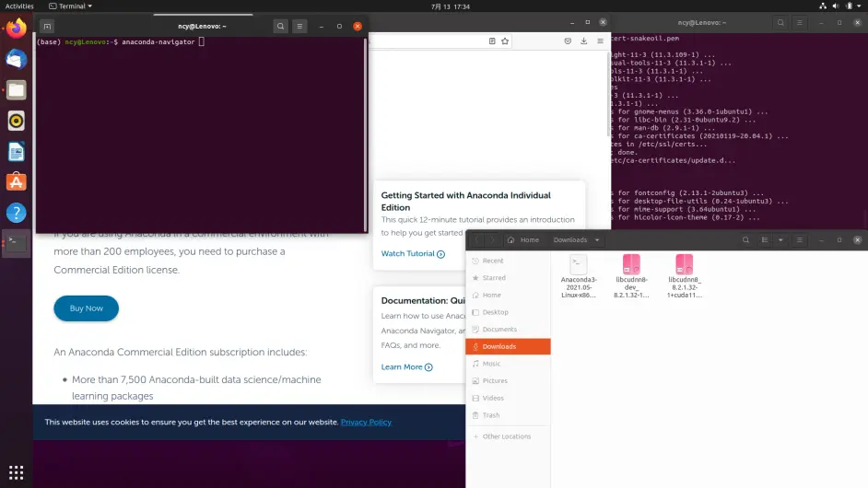This screenshot has width=868, height=488.
Task: Open view options dropdown arrow in Files
Action: pos(780,240)
